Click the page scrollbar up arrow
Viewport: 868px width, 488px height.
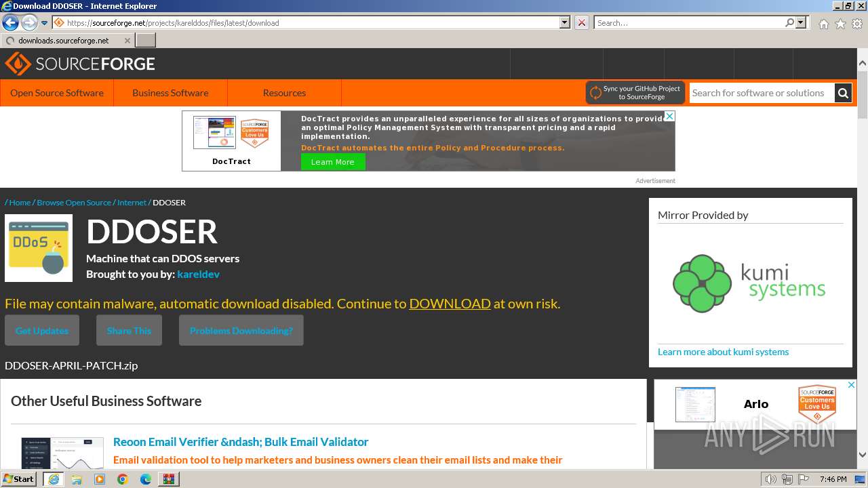(x=862, y=63)
